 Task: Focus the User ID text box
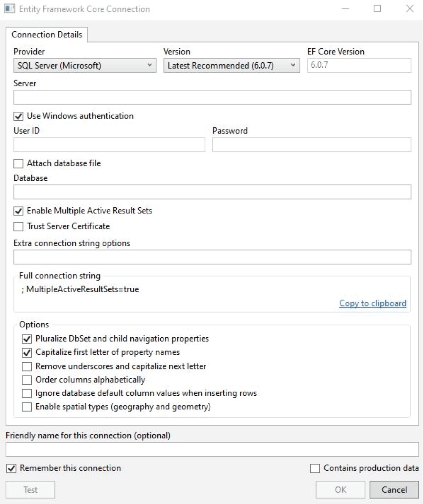pyautogui.click(x=109, y=145)
